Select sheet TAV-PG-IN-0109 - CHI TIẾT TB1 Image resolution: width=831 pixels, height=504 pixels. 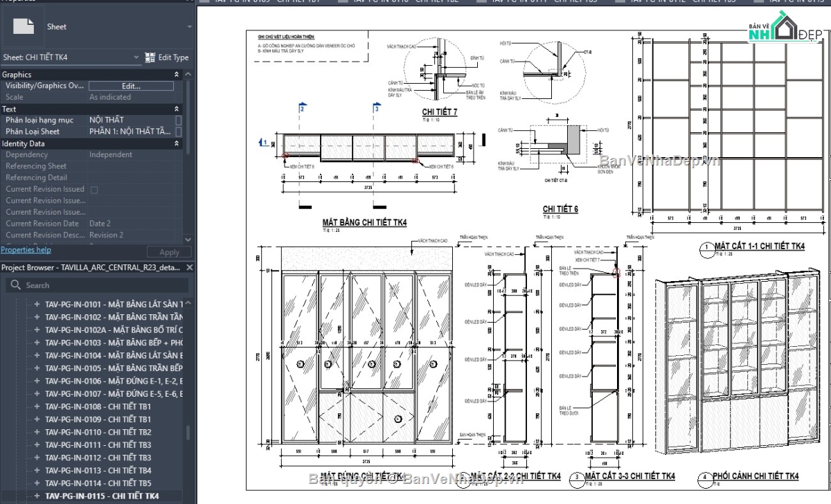(x=98, y=420)
